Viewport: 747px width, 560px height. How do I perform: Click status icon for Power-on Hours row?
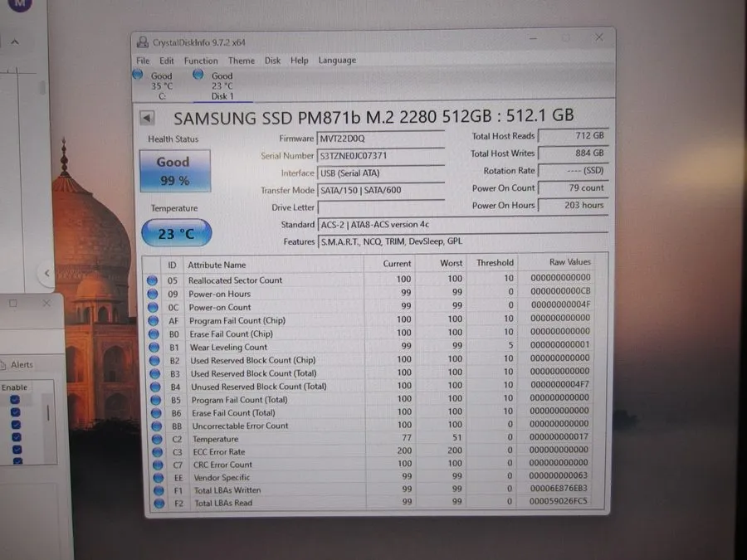click(153, 294)
